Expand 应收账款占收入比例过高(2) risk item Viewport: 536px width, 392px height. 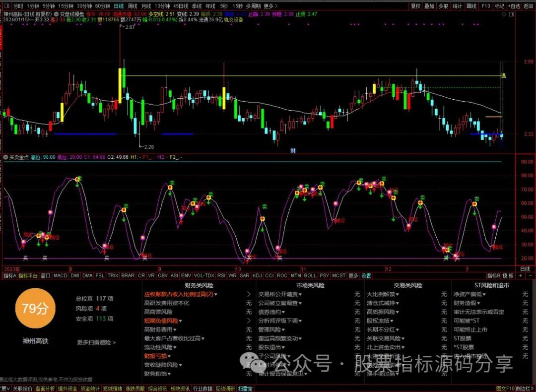click(x=181, y=294)
